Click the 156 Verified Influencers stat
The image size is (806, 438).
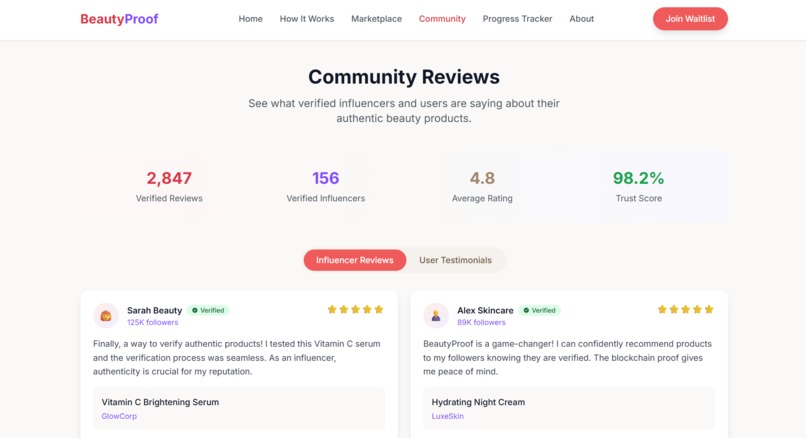click(x=325, y=186)
